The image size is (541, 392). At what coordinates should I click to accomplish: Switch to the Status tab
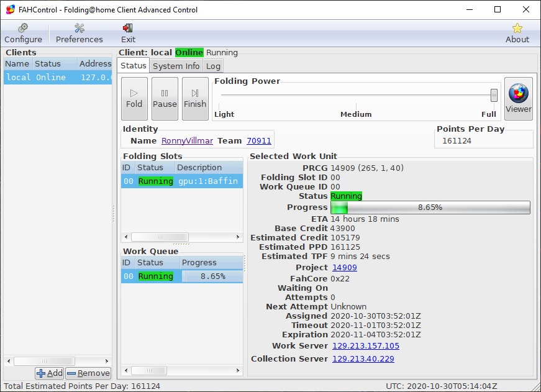(x=133, y=66)
